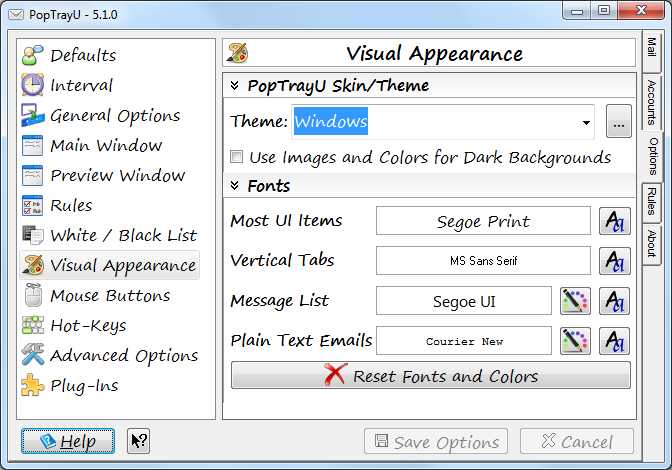
Task: Open the Theme dropdown list
Action: click(586, 123)
